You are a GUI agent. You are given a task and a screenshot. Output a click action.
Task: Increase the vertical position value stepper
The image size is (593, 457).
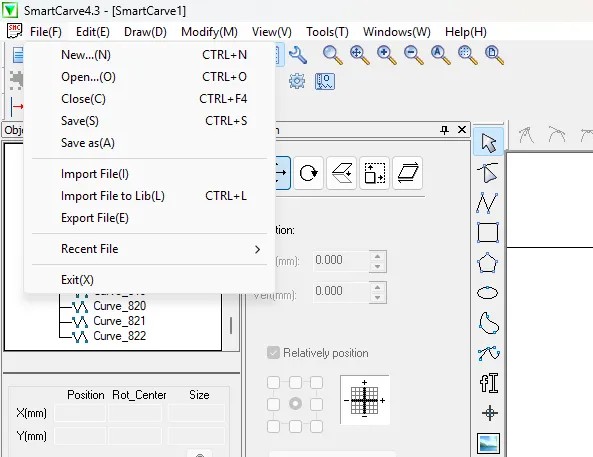pyautogui.click(x=377, y=287)
